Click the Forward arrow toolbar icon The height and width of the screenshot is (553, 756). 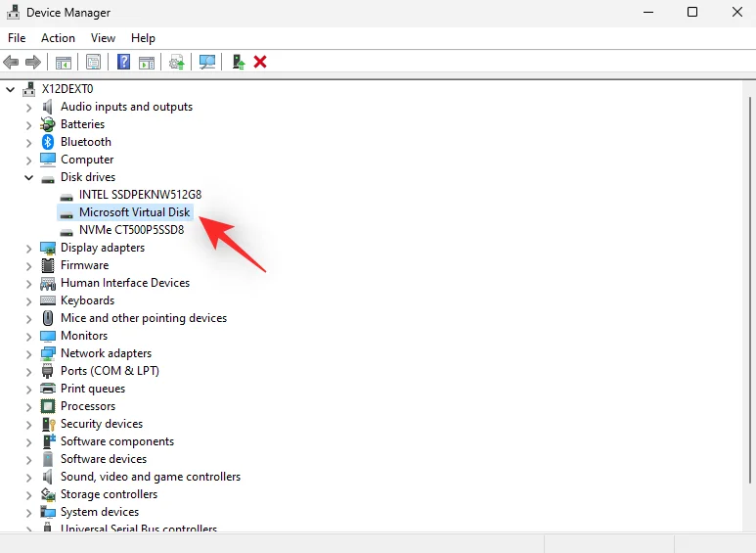pos(33,62)
